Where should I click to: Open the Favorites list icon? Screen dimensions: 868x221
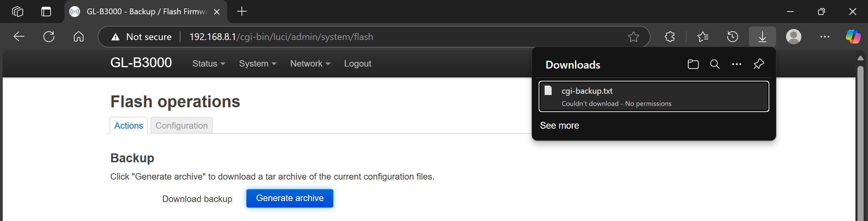pos(702,37)
